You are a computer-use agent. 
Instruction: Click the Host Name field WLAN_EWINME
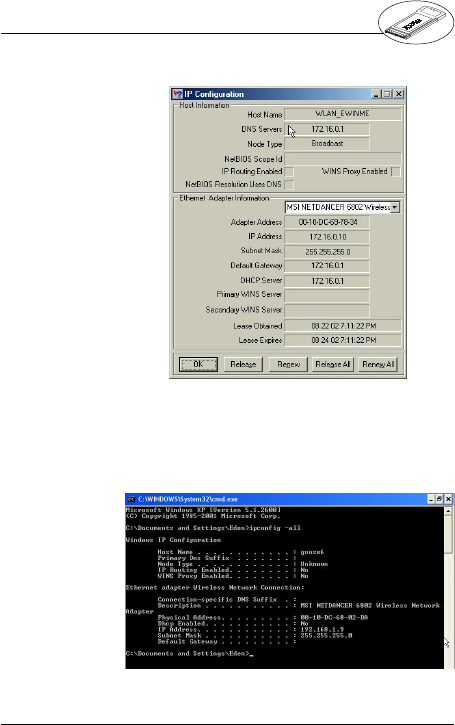tap(343, 114)
